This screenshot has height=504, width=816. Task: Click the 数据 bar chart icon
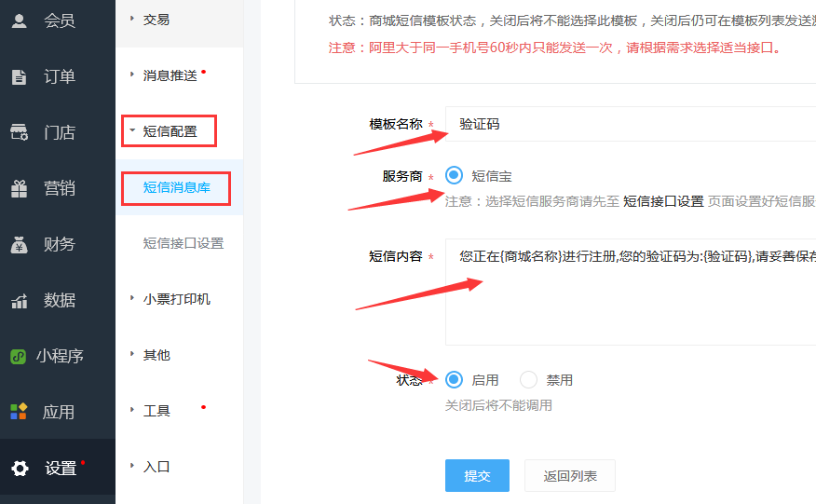pyautogui.click(x=19, y=301)
